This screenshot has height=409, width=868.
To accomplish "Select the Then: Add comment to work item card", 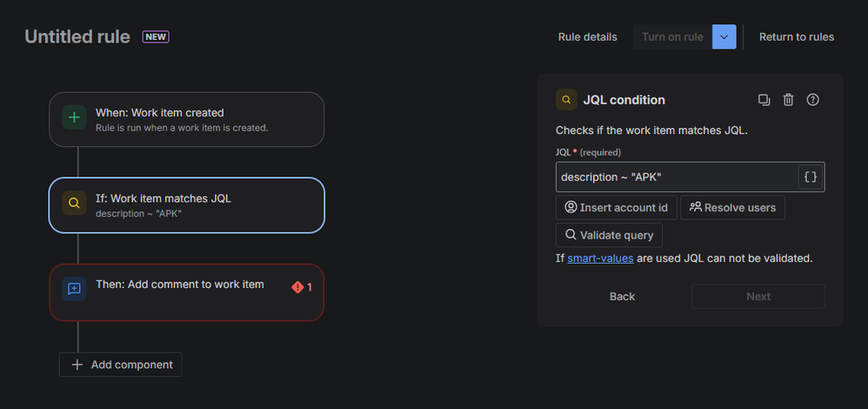I will pos(186,292).
